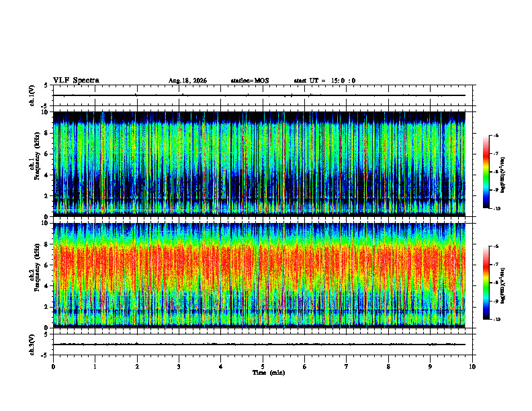The width and height of the screenshot is (532, 411).
Task: Select the "station=MOS" header label
Action: (250, 81)
